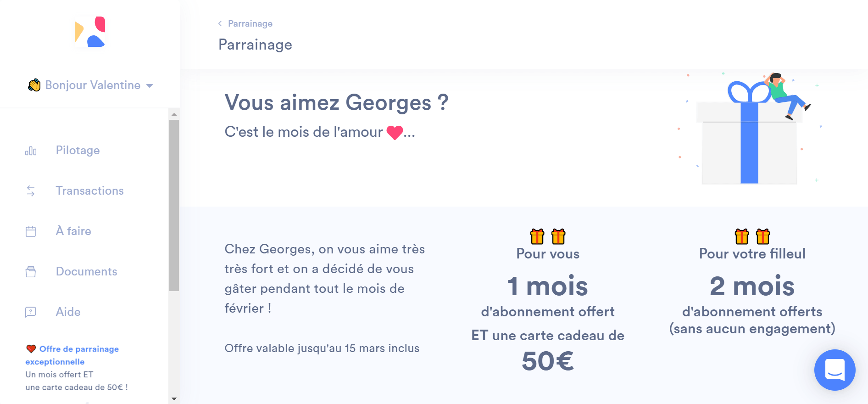This screenshot has width=868, height=404.
Task: Click the Documents folder icon
Action: tap(31, 272)
